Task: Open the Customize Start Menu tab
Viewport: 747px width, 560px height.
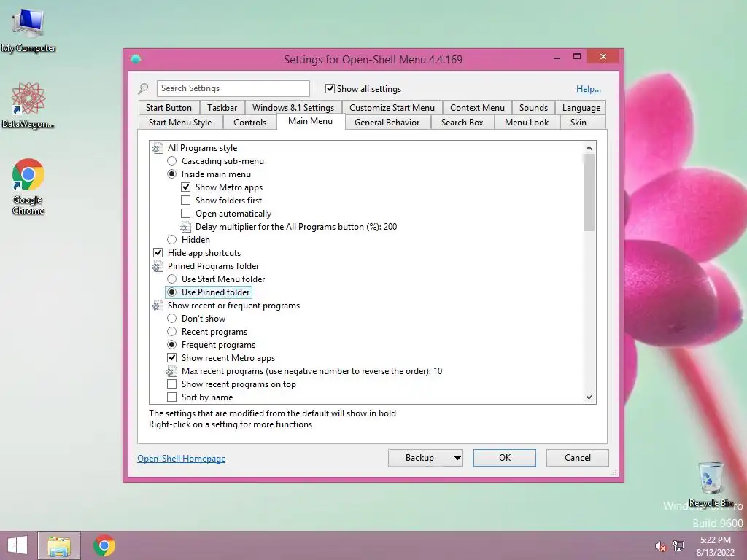Action: coord(392,108)
